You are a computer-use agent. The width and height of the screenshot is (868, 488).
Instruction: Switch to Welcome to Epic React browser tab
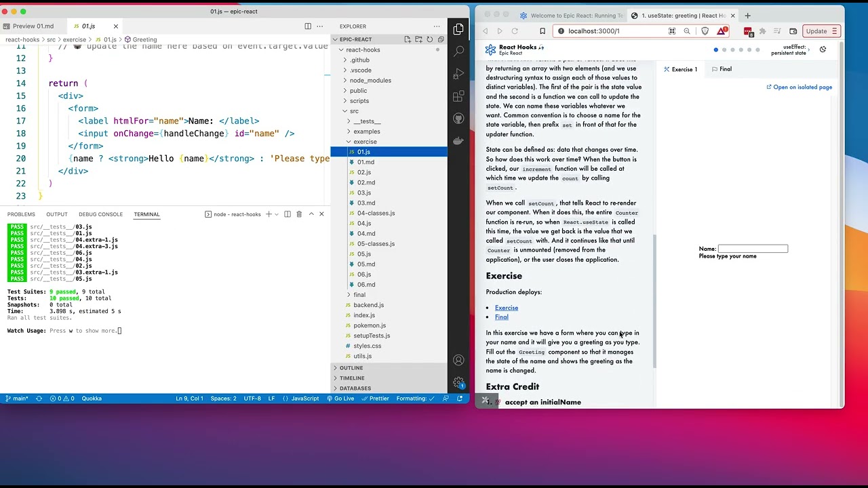pos(572,16)
